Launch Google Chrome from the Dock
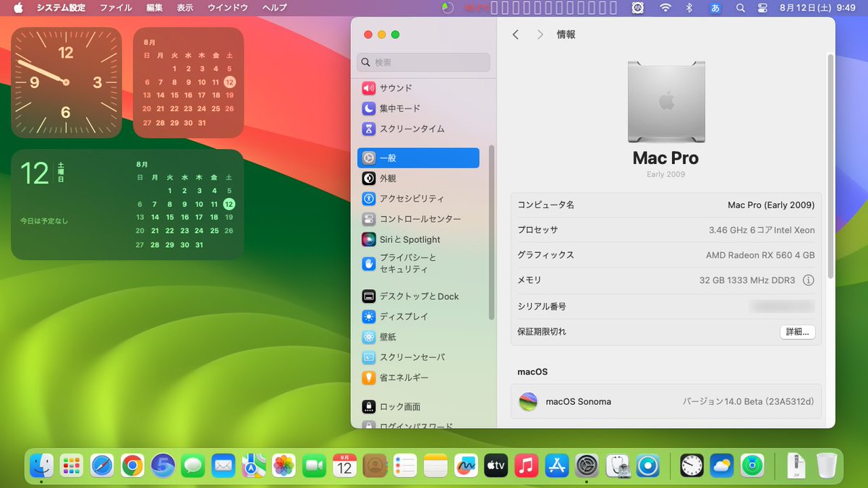The height and width of the screenshot is (488, 868). click(132, 466)
